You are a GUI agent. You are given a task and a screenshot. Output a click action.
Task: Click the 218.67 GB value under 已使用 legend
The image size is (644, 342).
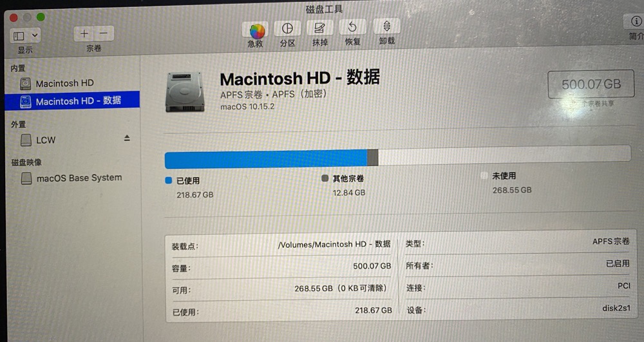coord(195,195)
